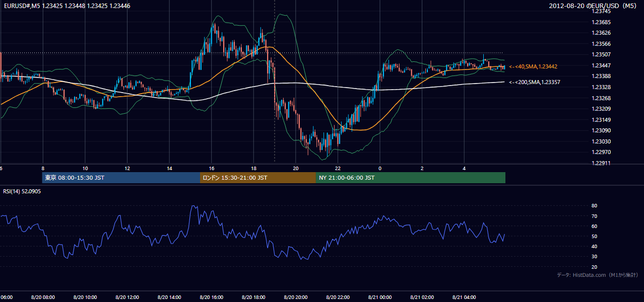Click the 8/21 00:00 bottom time label
644x302 pixels.
(379, 297)
